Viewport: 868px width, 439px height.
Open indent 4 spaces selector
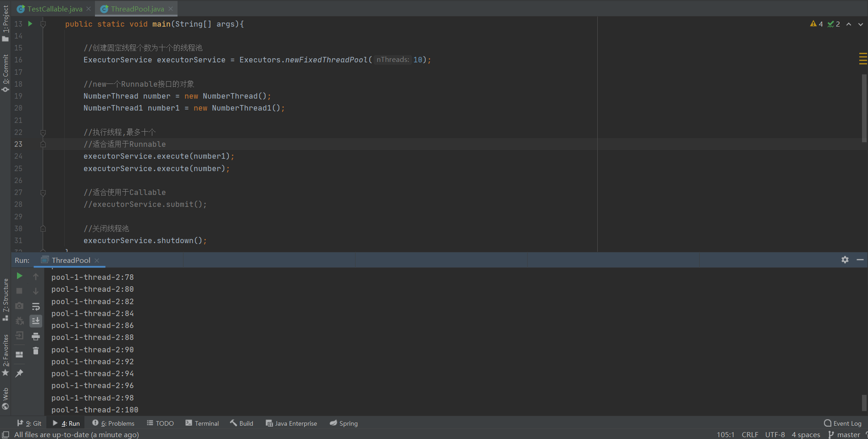(806, 434)
